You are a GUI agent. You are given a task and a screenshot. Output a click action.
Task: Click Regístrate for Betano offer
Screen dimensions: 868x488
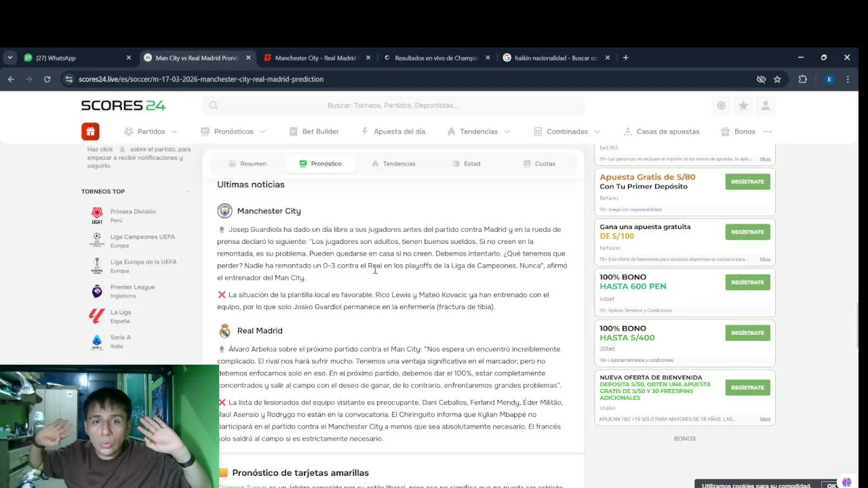click(747, 182)
